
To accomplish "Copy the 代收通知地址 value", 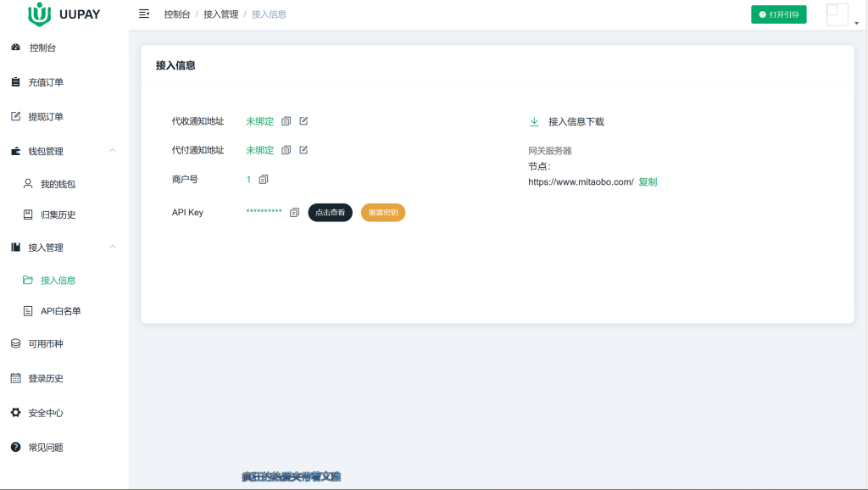I will (287, 121).
